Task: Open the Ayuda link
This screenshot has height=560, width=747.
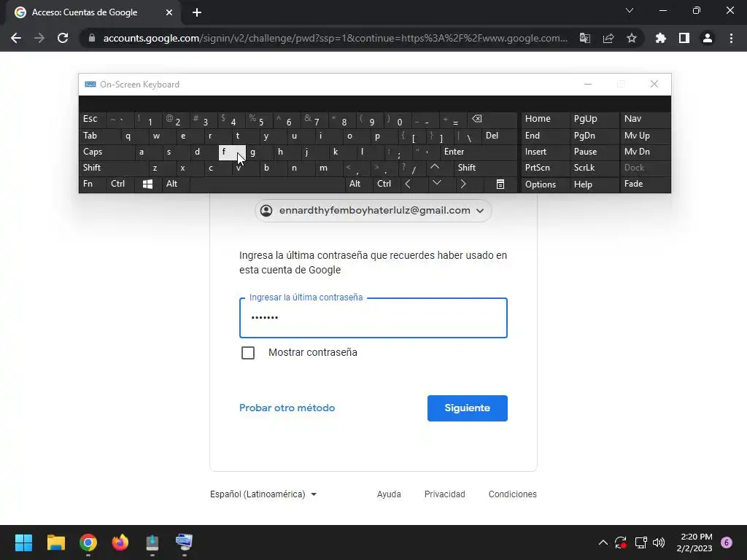Action: 389,494
